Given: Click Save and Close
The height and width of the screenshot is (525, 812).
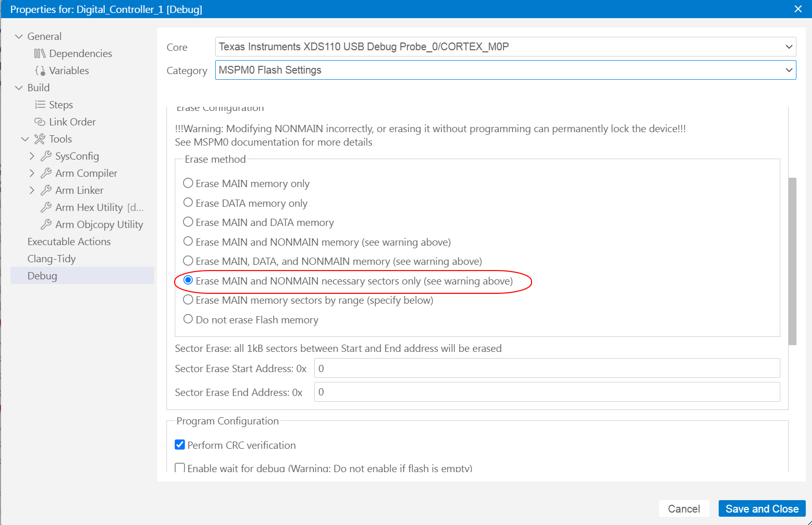Looking at the screenshot, I should (x=762, y=508).
